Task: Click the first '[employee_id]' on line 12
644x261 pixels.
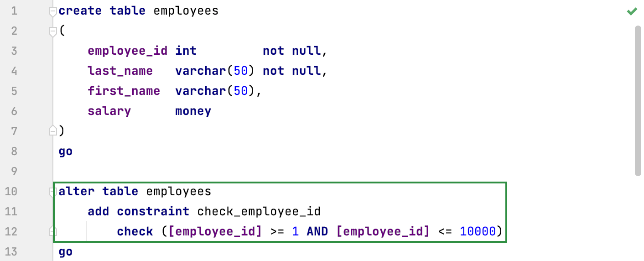Action: coord(215,231)
